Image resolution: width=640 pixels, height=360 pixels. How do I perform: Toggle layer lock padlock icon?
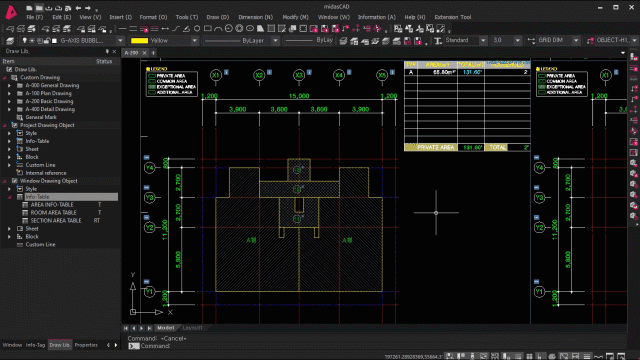click(47, 40)
